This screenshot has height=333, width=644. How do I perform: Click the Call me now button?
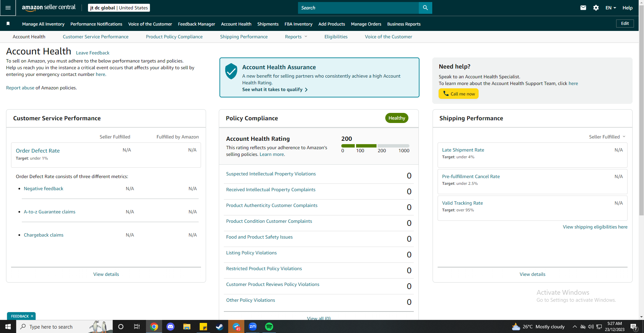pos(458,94)
